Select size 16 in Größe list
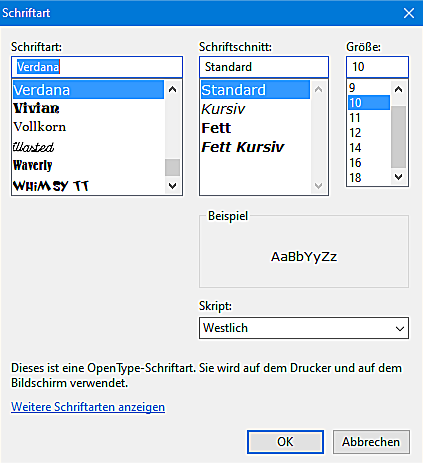This screenshot has width=423, height=463. (x=369, y=163)
